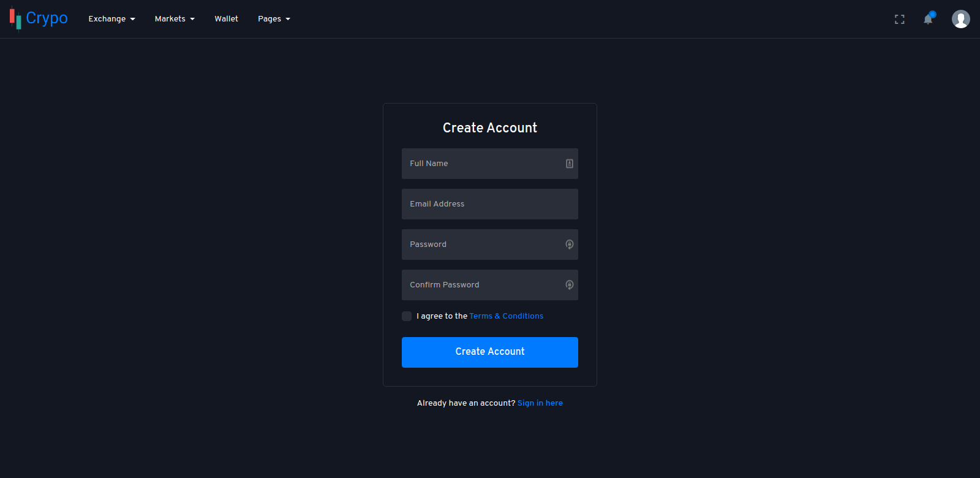
Task: Focus the Full Name input field
Action: 481,164
